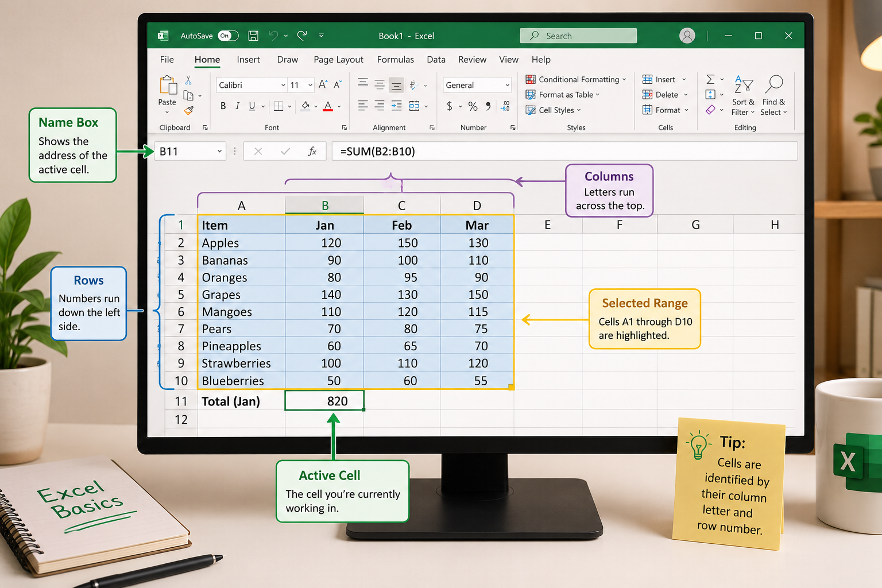The height and width of the screenshot is (588, 882).
Task: Switch to the Formulas tab
Action: click(x=395, y=59)
